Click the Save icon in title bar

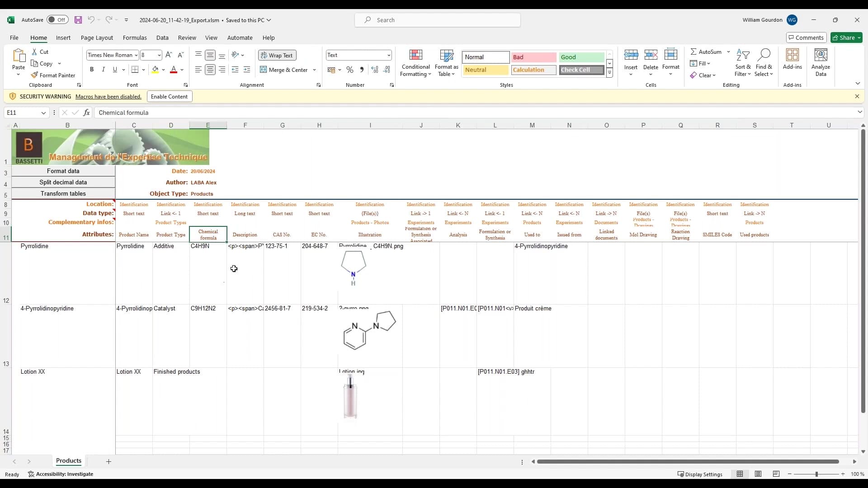point(78,20)
